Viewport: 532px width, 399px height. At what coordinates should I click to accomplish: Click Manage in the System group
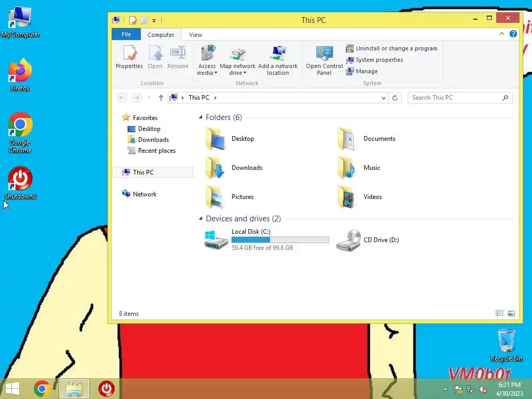point(362,71)
